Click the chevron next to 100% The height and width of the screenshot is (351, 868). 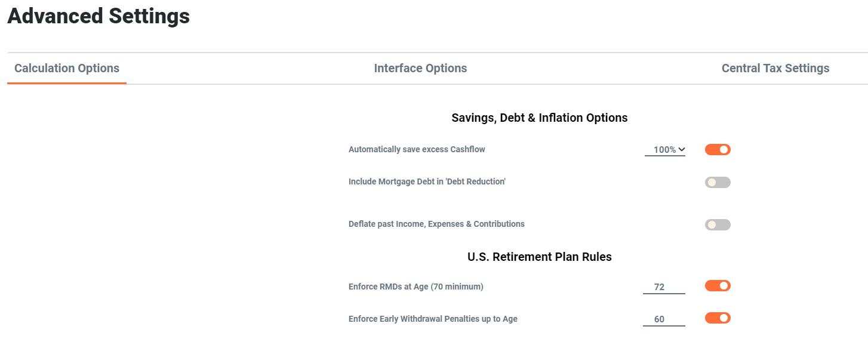[681, 149]
